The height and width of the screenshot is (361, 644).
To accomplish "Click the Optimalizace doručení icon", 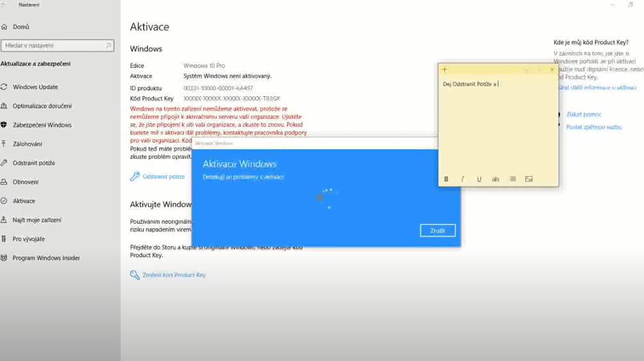I will [x=4, y=106].
